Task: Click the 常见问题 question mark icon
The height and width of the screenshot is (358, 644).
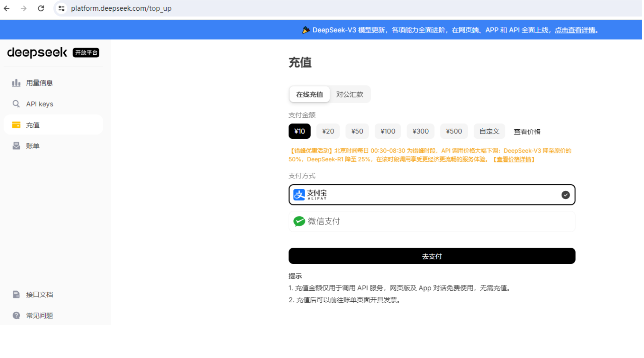Action: click(x=16, y=315)
